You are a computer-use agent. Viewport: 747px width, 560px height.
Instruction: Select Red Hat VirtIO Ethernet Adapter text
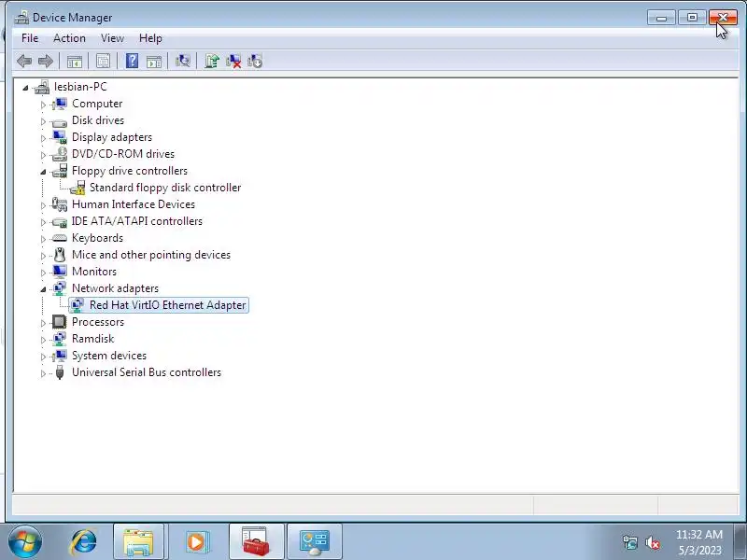pos(168,305)
